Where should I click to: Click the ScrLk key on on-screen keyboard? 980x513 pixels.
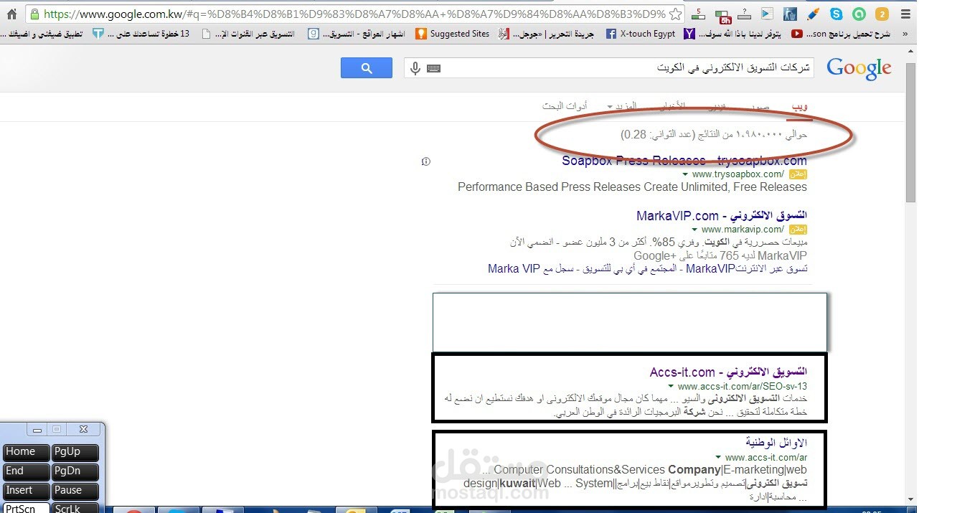[75, 509]
